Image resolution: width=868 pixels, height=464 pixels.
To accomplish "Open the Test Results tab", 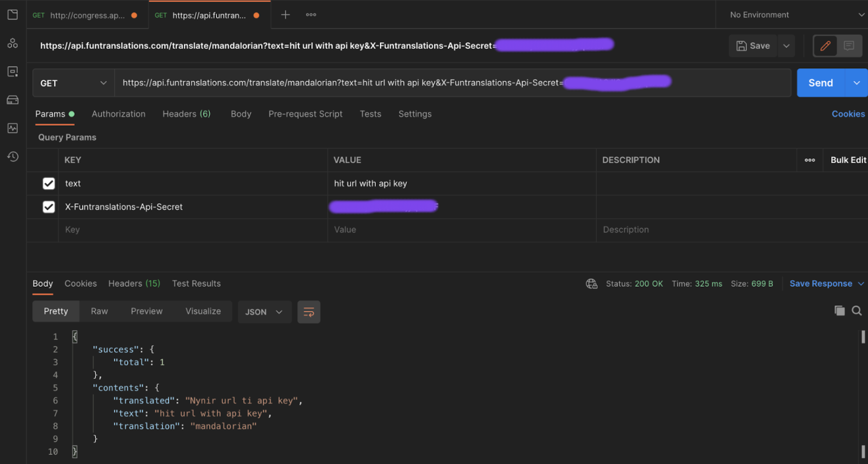I will pyautogui.click(x=196, y=283).
